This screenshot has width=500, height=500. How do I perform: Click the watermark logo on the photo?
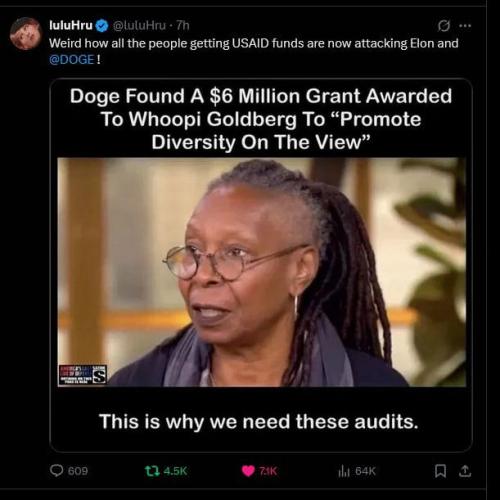coord(83,375)
